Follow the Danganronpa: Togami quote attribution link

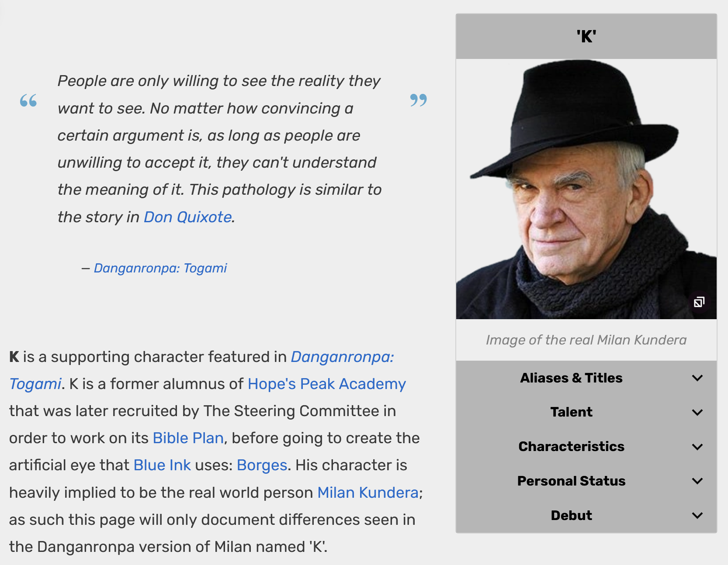160,268
